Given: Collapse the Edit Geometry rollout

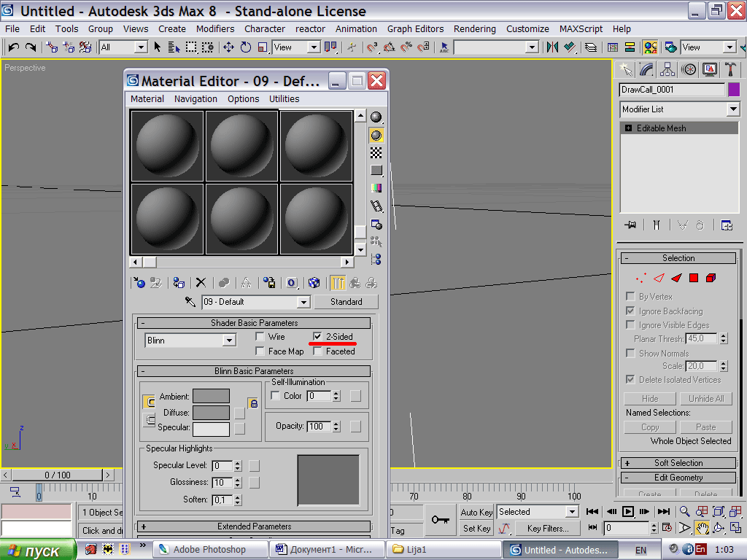Looking at the screenshot, I should coord(678,478).
